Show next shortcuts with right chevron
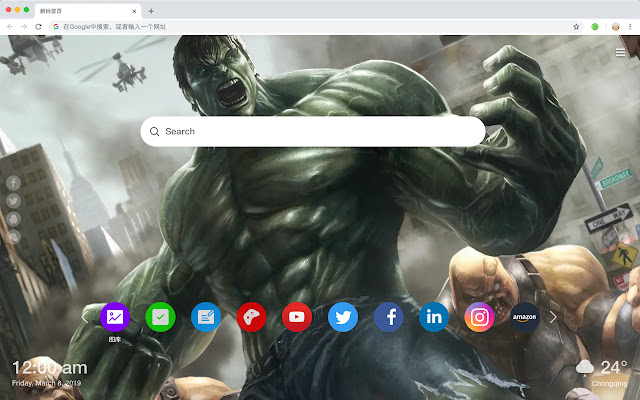640x400 pixels. tap(553, 317)
